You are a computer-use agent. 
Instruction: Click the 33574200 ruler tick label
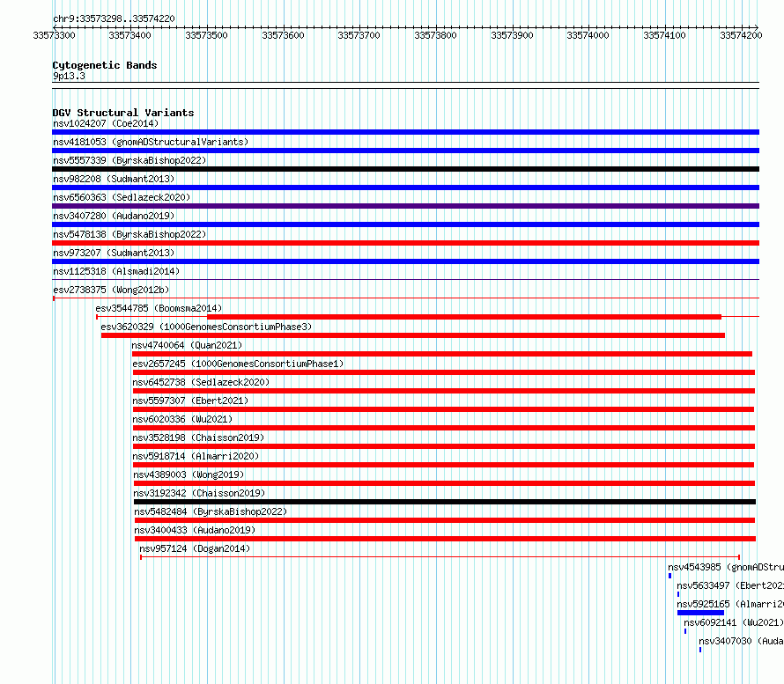(741, 35)
